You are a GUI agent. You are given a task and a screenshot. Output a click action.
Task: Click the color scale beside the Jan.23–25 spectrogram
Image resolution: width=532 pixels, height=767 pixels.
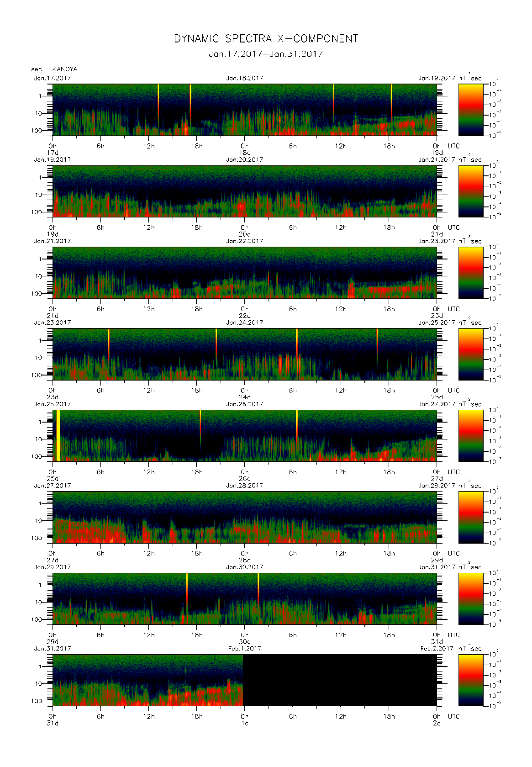tap(471, 354)
